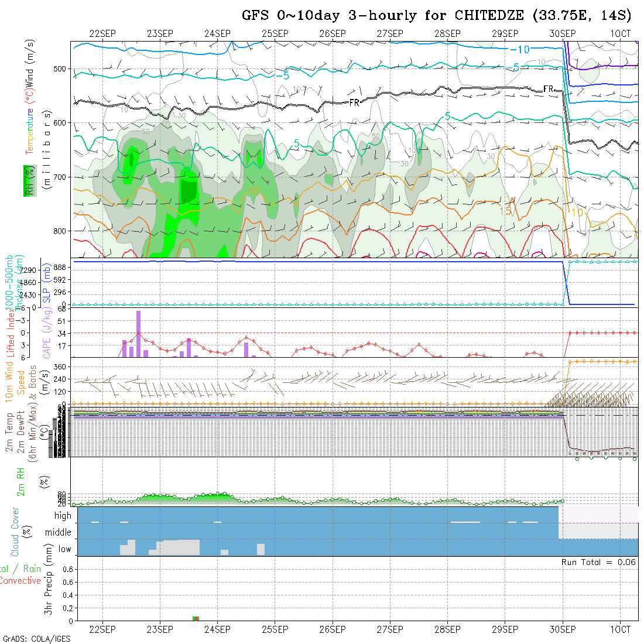Click the 'low' cloud cover label

point(64,549)
